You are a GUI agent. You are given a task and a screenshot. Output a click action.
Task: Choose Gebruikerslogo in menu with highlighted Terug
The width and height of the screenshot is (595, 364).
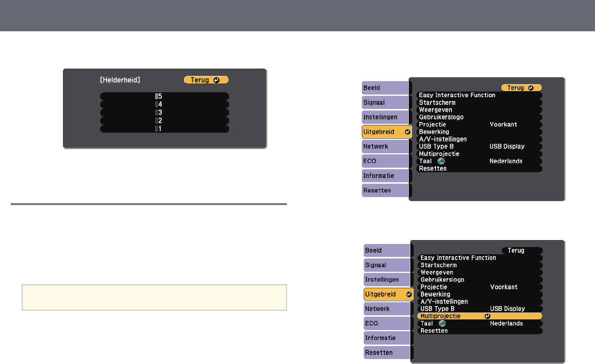point(479,117)
